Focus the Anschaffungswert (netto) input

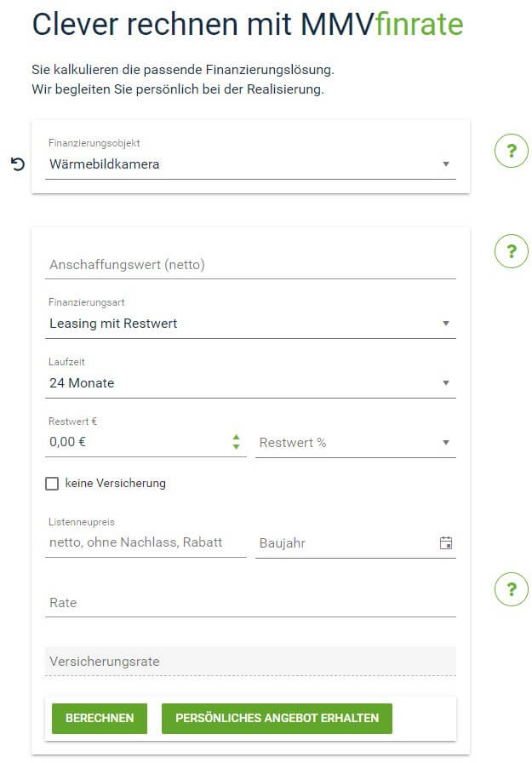[x=251, y=265]
